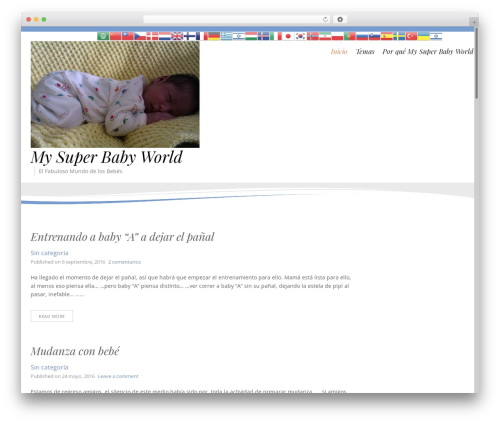This screenshot has width=500, height=423.
Task: Switch language using the China flag
Action: pos(115,36)
